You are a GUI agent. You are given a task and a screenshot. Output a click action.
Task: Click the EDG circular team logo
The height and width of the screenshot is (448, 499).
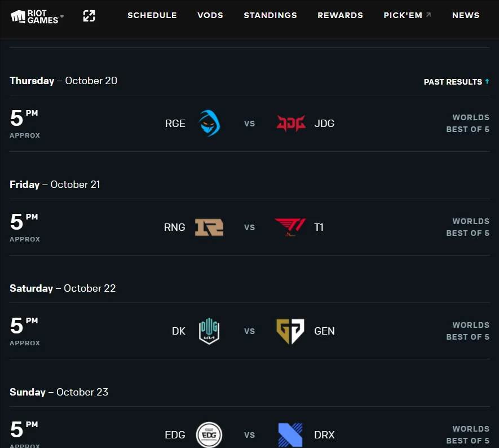coord(209,435)
